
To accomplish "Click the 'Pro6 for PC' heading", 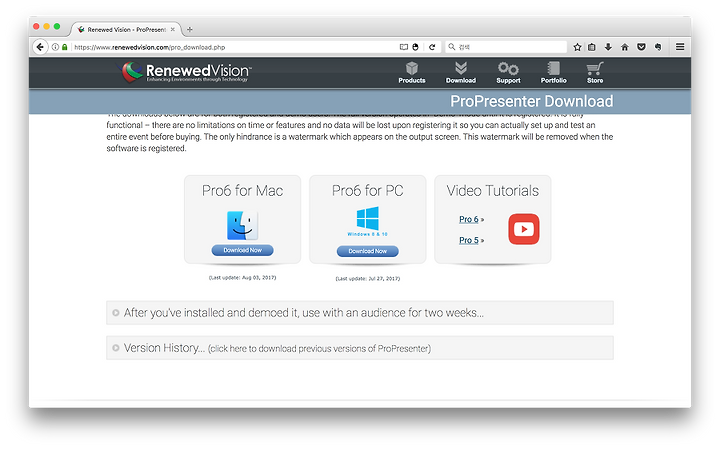I will coord(367,191).
